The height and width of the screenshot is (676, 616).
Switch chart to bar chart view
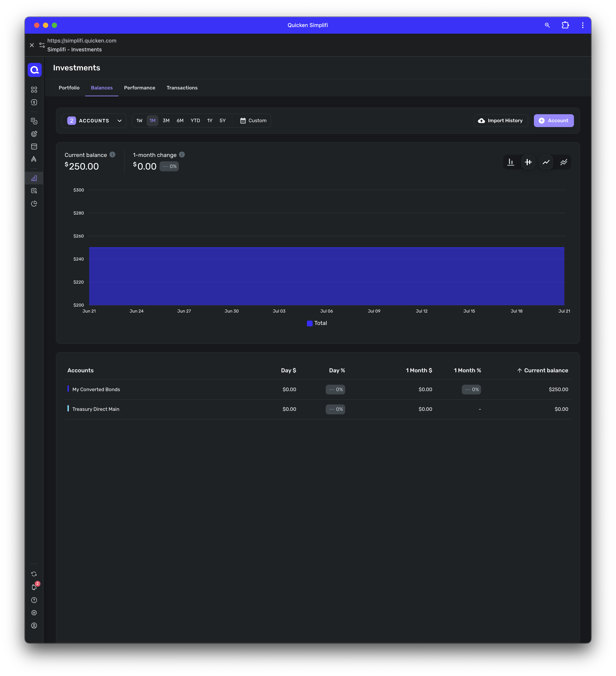(510, 162)
